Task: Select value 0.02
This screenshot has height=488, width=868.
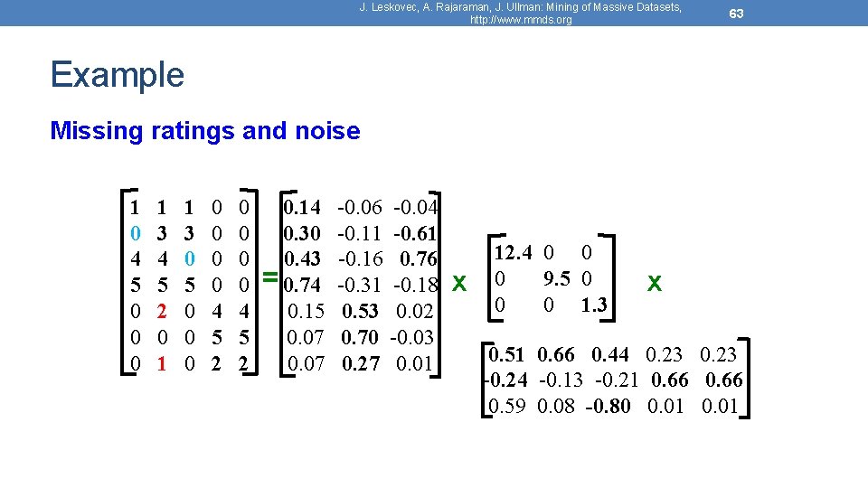Action: point(415,311)
